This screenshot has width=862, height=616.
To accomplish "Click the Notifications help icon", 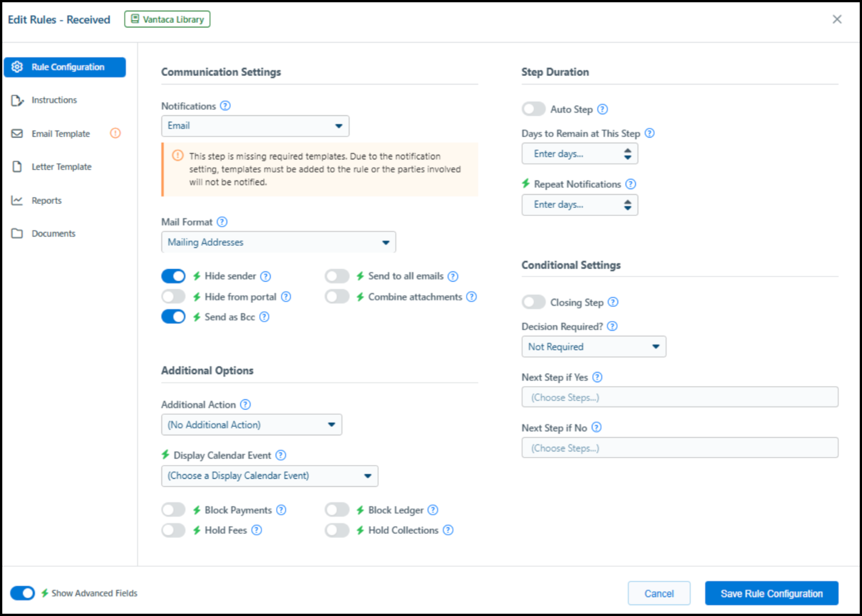I will coord(225,106).
